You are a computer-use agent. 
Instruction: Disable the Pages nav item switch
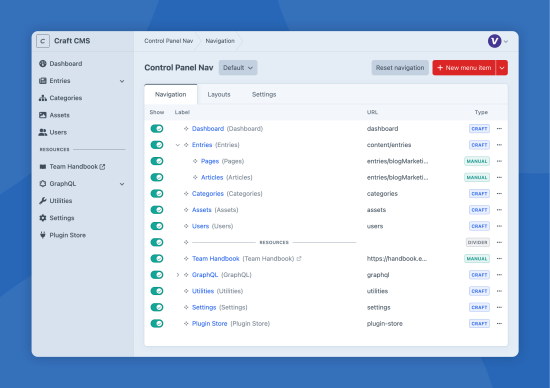click(157, 161)
